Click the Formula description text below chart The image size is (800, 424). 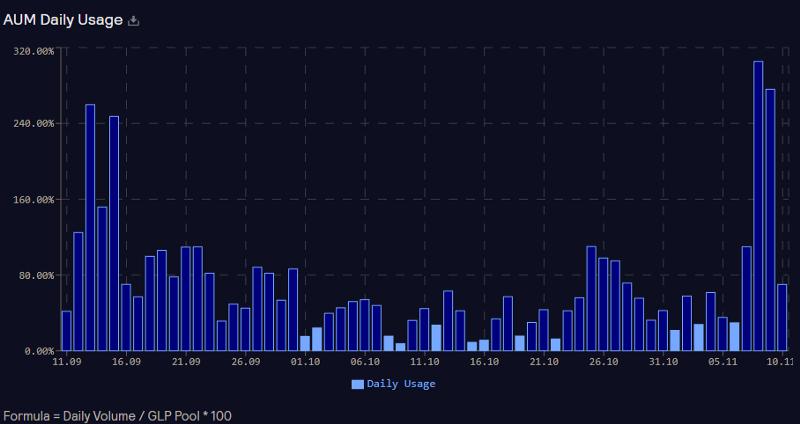tap(117, 414)
